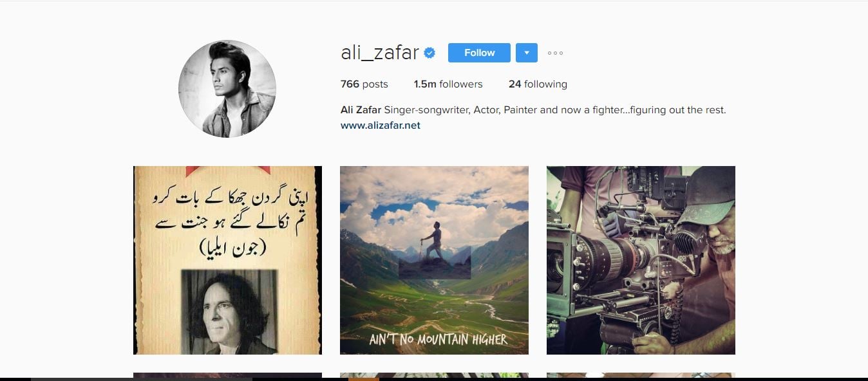
Task: Click the blue verified badge icon
Action: click(x=429, y=53)
